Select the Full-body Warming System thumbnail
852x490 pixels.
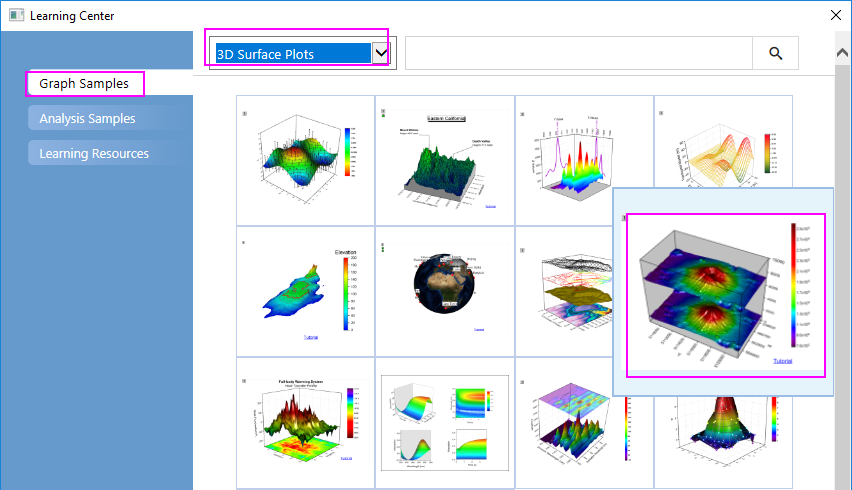point(305,422)
